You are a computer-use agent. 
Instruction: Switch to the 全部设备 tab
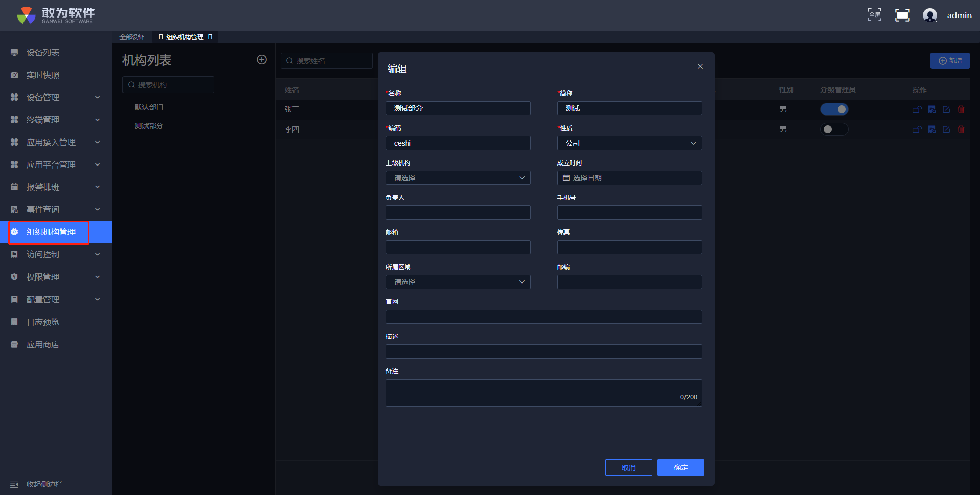click(132, 37)
